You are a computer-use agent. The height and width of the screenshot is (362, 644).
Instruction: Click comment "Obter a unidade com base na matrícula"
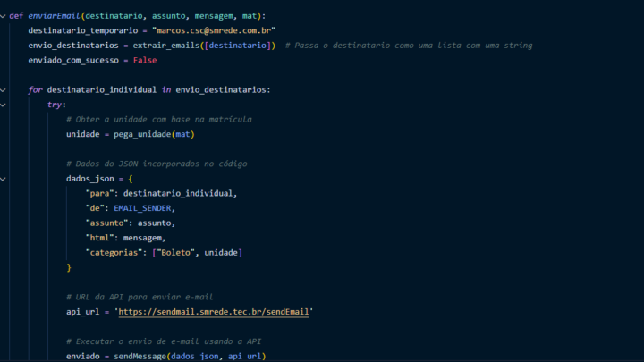(159, 120)
